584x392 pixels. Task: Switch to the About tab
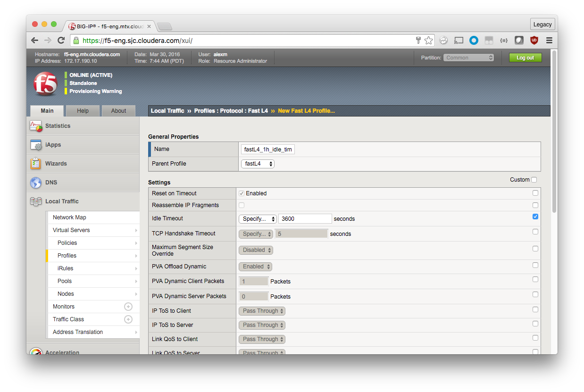coord(118,111)
